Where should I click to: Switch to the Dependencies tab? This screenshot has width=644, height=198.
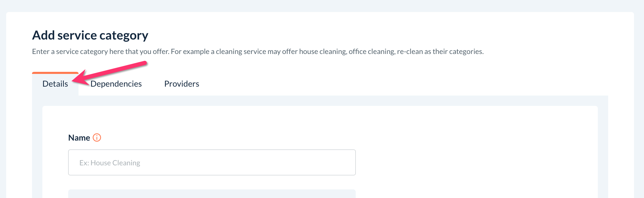pyautogui.click(x=116, y=84)
